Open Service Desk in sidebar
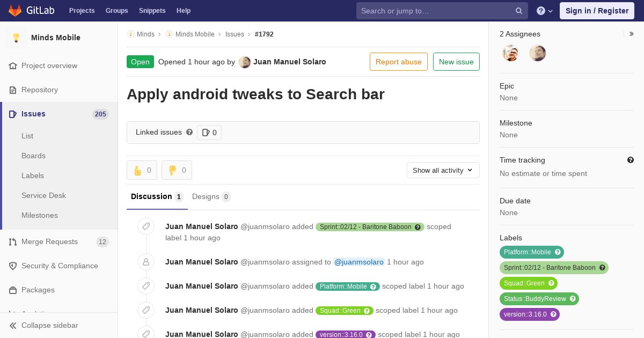644x338 pixels. point(43,195)
